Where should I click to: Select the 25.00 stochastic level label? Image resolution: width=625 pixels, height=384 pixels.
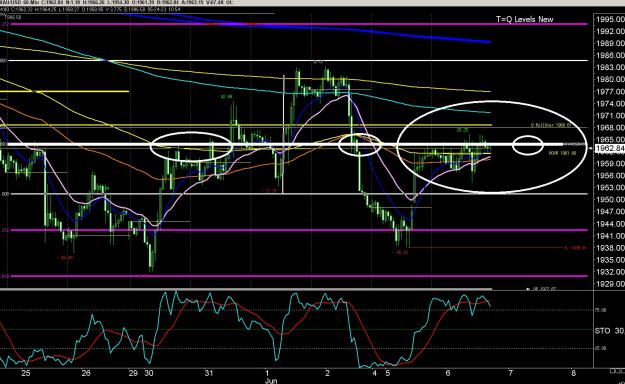point(601,348)
